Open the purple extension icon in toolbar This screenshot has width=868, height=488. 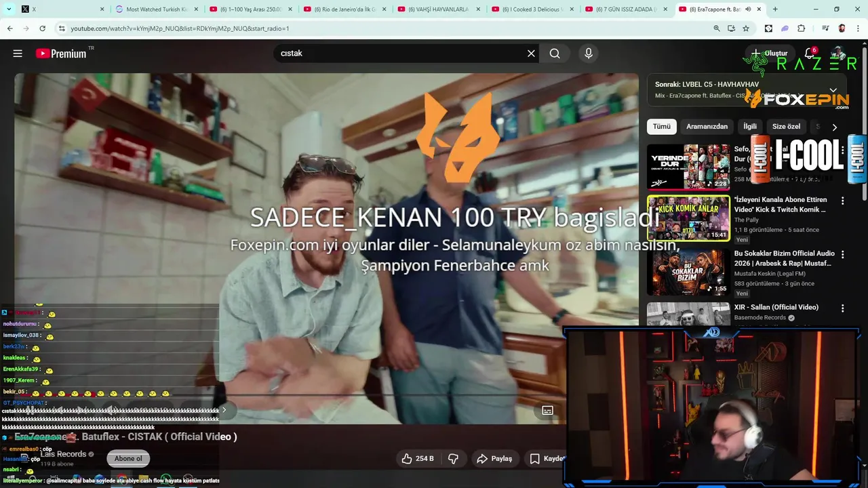tap(785, 28)
